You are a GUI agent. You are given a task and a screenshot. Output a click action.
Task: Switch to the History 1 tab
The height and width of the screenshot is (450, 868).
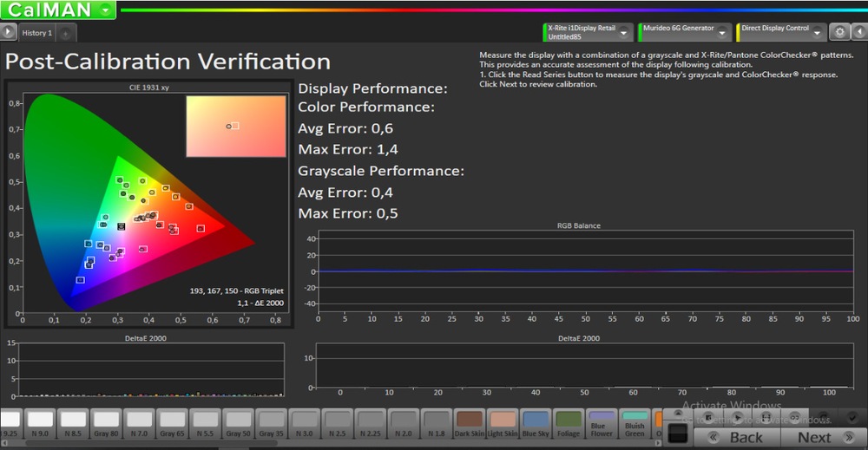point(36,33)
